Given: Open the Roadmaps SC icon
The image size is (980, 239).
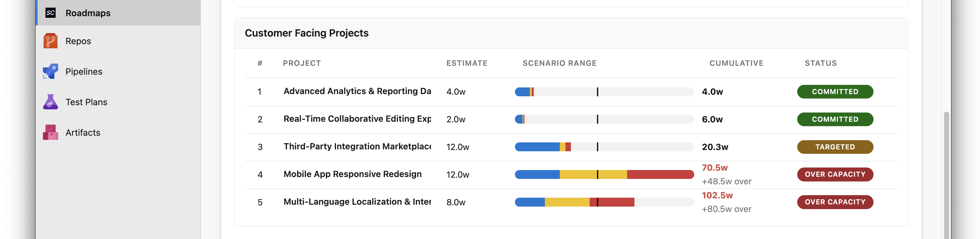Looking at the screenshot, I should tap(50, 13).
